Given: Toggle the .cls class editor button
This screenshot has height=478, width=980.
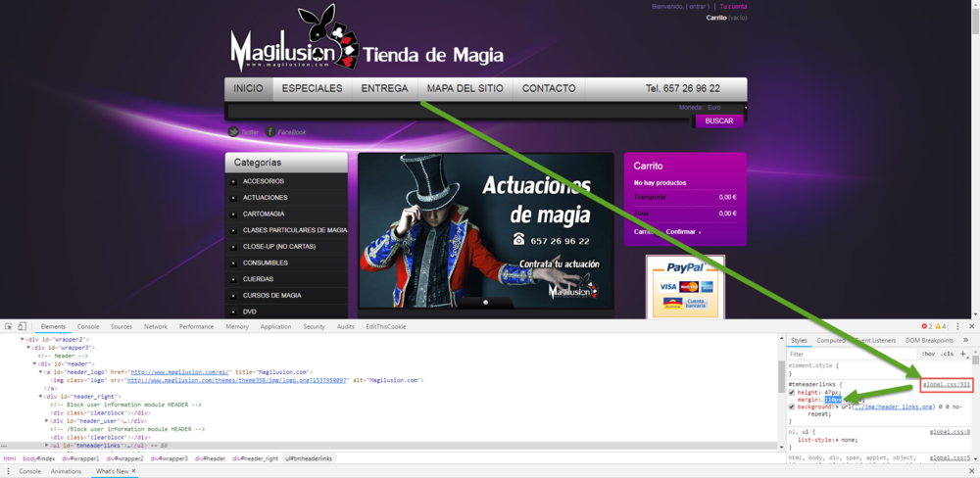Looking at the screenshot, I should click(947, 354).
